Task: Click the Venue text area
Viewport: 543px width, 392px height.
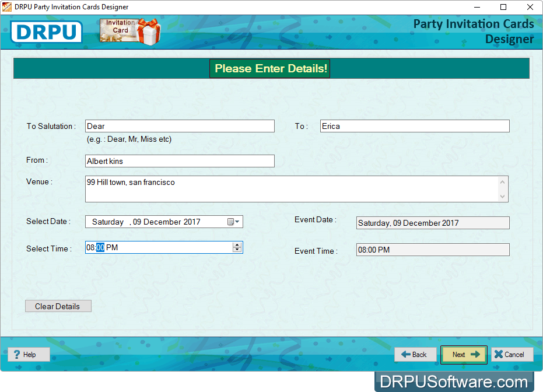Action: coord(296,189)
